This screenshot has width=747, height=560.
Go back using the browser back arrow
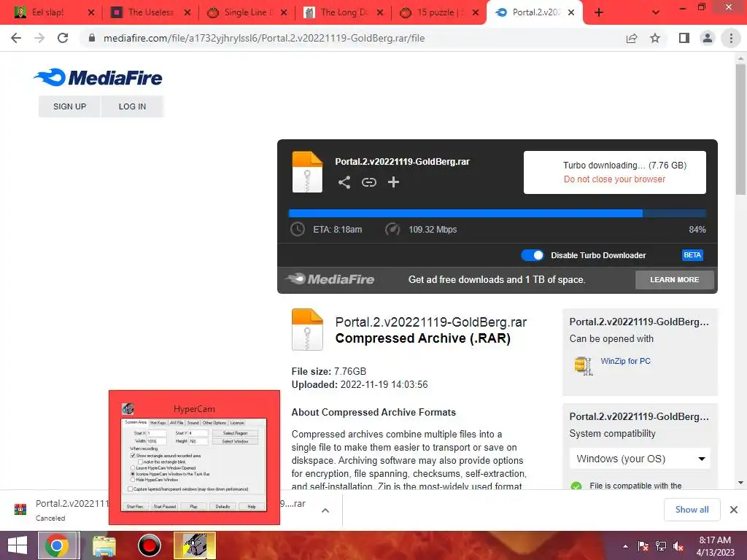(16, 38)
